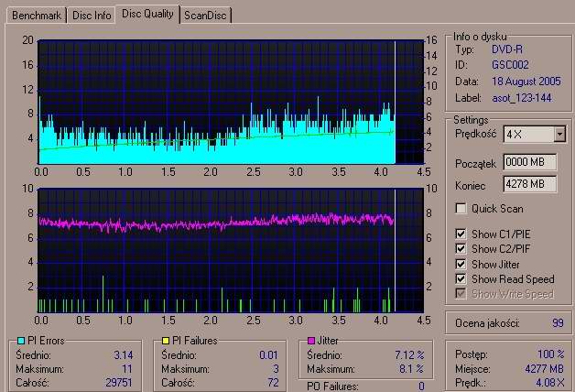Select the Disc Quality tab
This screenshot has width=575, height=392.
pyautogui.click(x=147, y=14)
